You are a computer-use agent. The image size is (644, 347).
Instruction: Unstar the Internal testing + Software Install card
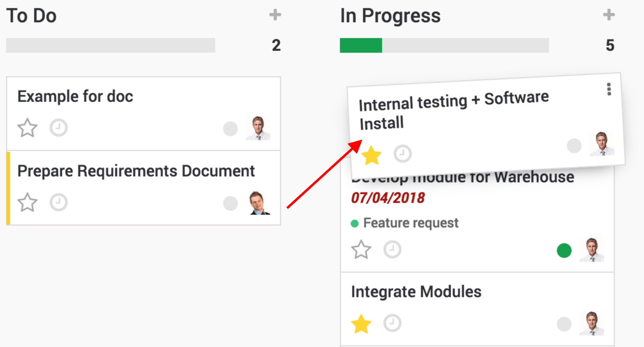point(372,155)
